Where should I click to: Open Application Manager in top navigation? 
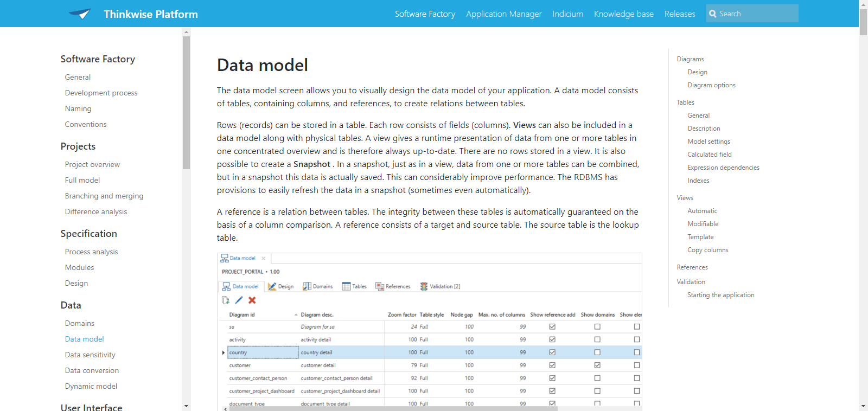(x=504, y=14)
